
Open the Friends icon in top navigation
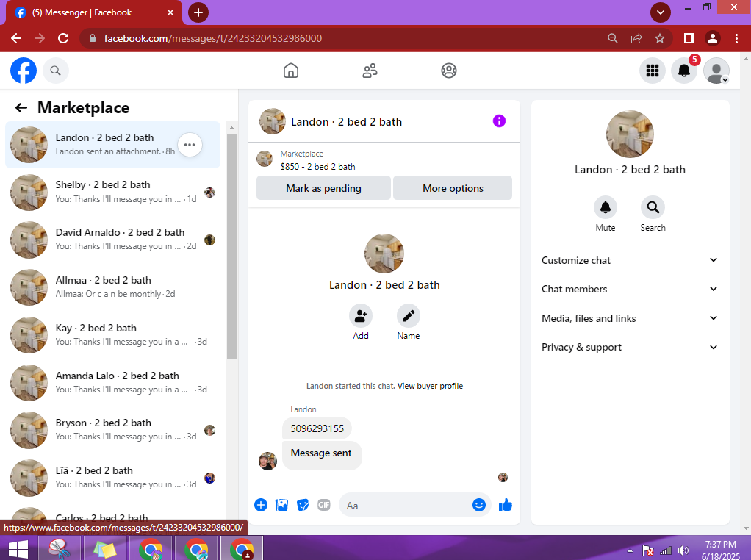click(x=370, y=71)
